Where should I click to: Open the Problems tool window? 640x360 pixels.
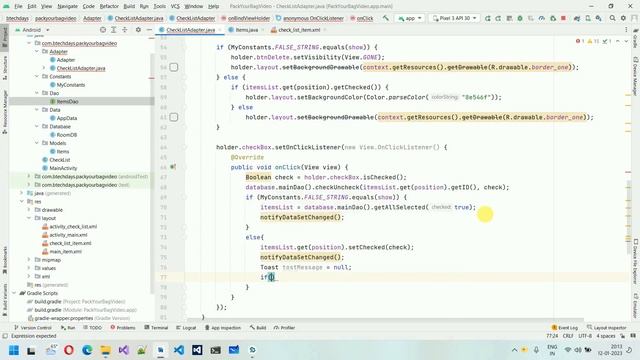pyautogui.click(x=123, y=327)
